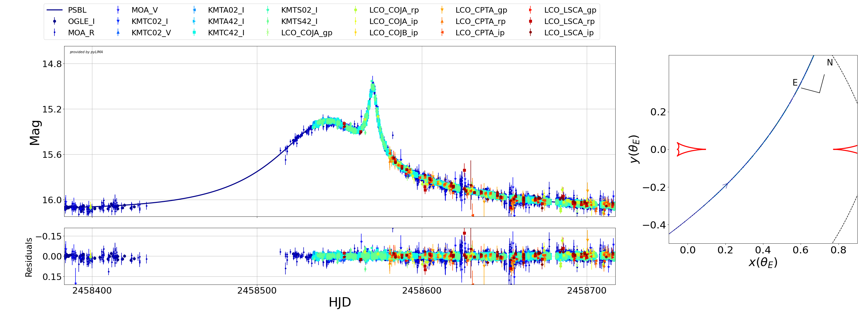Image resolution: width=868 pixels, height=314 pixels.
Task: Click the cyan square KMTC42_I legend marker
Action: tap(194, 33)
